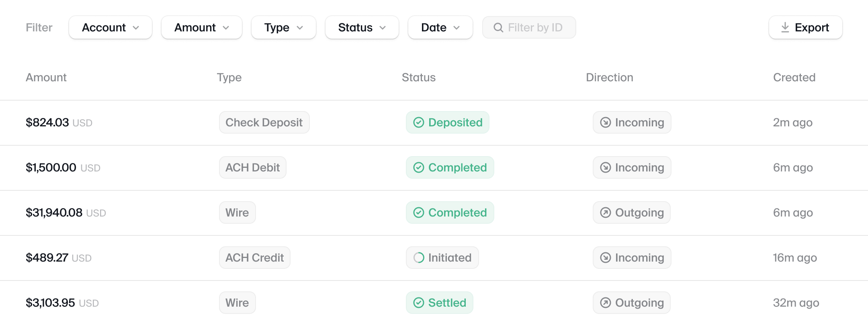
Task: Select the Check Deposit type badge
Action: [x=264, y=122]
